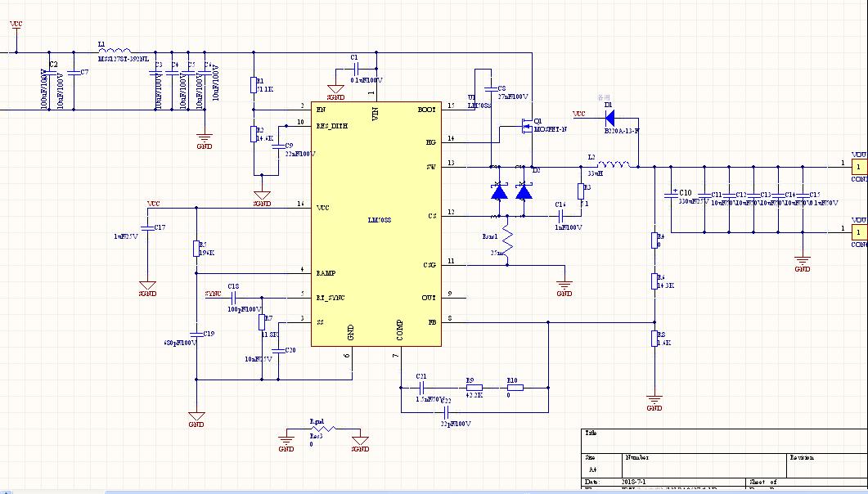Select capacitor C9 on the RES_DITH pin
This screenshot has width=868, height=494.
click(278, 146)
